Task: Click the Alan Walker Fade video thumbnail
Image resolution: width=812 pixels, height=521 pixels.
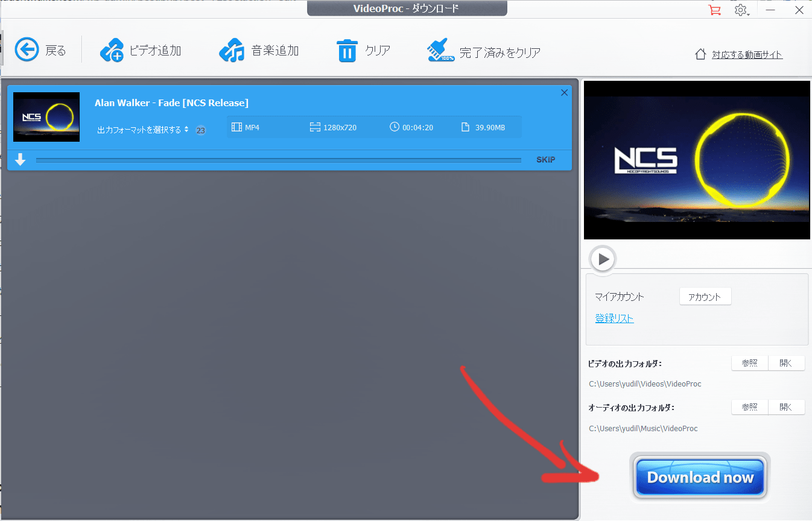Action: tap(46, 117)
